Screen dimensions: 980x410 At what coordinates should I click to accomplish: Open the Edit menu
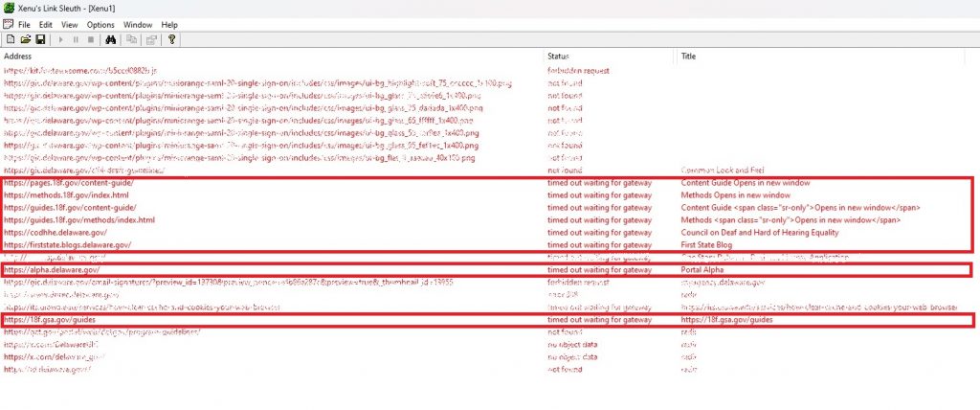[46, 25]
